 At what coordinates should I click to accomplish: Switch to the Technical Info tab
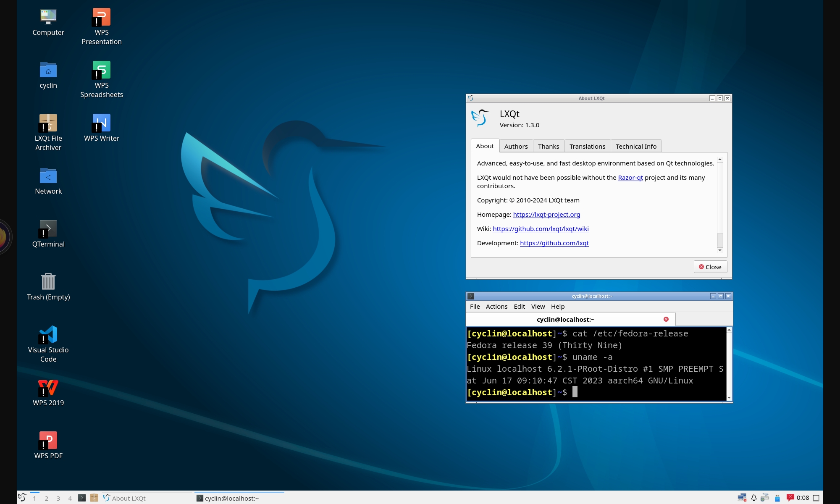pos(636,146)
